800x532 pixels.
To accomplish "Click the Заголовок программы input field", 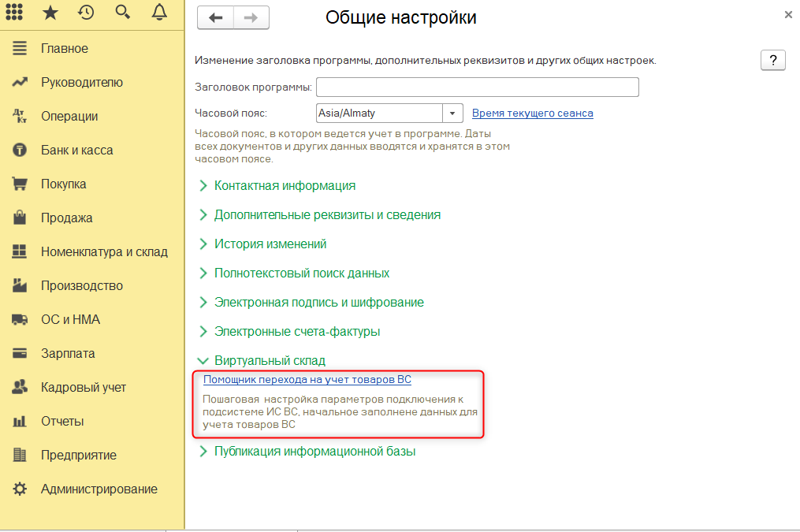I will pyautogui.click(x=477, y=87).
